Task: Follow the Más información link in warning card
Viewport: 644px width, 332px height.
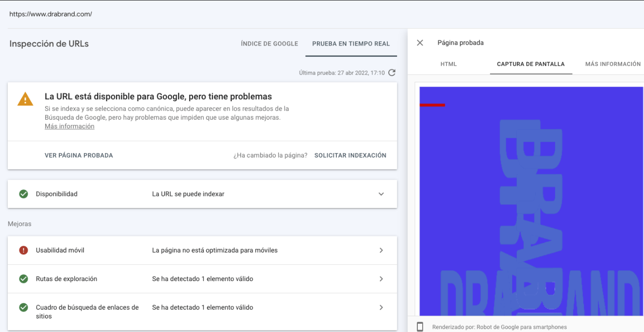Action: click(69, 126)
